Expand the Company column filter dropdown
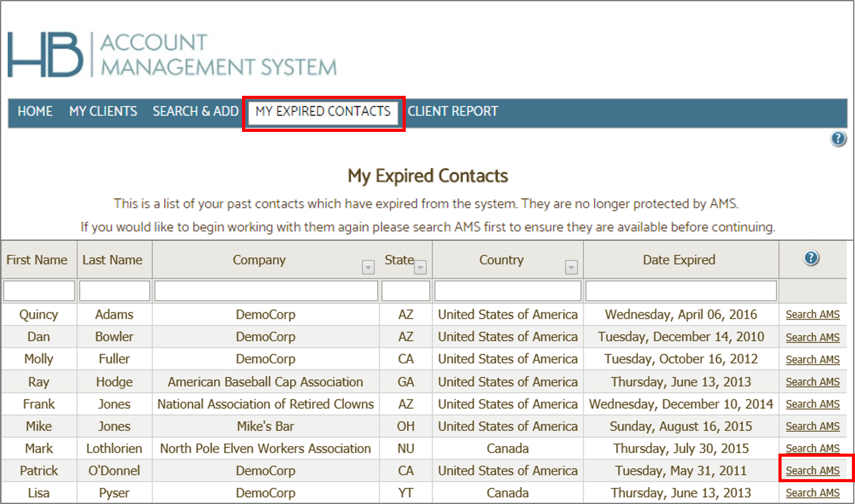This screenshot has height=504, width=855. click(x=368, y=266)
